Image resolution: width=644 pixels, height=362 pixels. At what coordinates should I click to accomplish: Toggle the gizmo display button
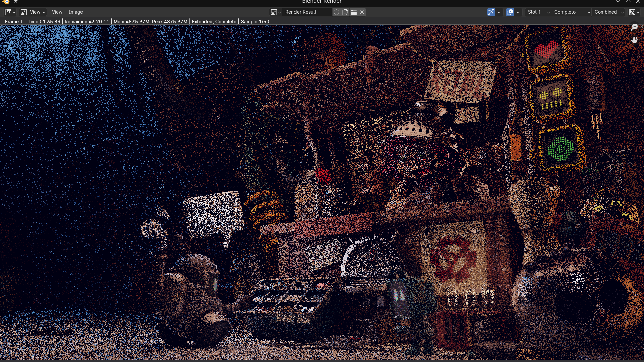[491, 12]
